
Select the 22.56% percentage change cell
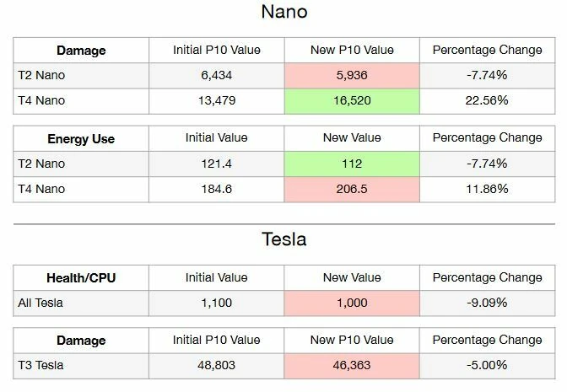point(487,101)
